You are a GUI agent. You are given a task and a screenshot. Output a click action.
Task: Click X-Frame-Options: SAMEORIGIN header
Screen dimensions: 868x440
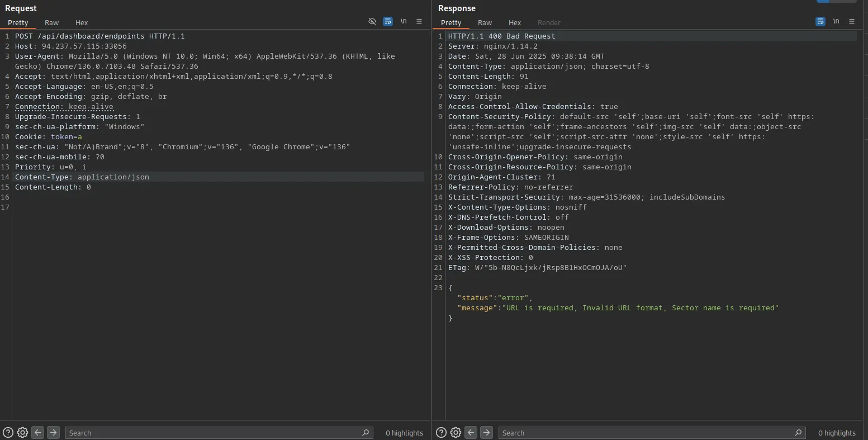coord(509,237)
